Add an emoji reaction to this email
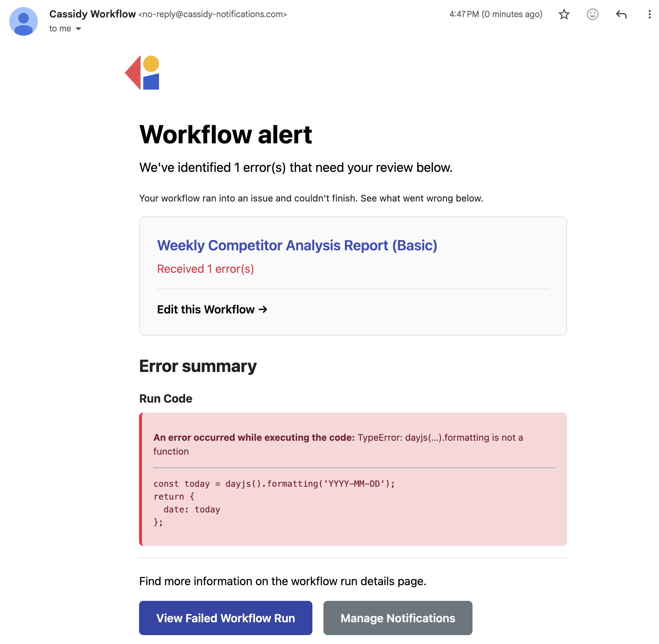The width and height of the screenshot is (659, 644). (x=592, y=14)
